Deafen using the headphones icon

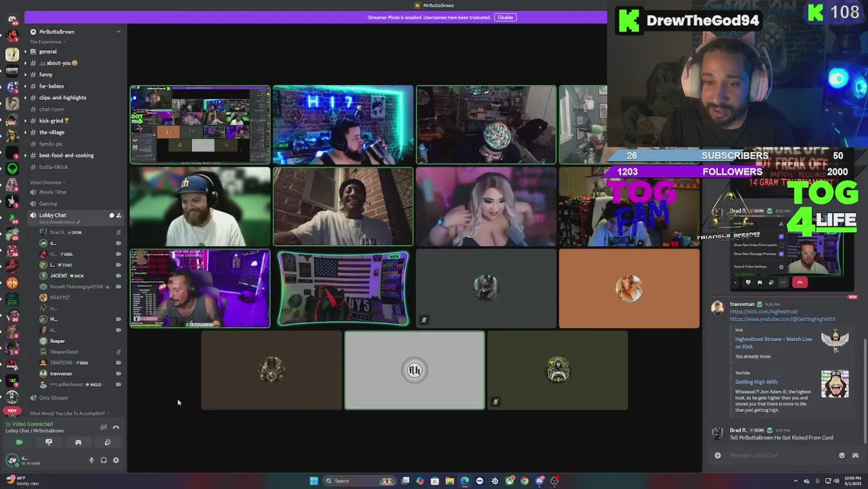[x=104, y=460]
